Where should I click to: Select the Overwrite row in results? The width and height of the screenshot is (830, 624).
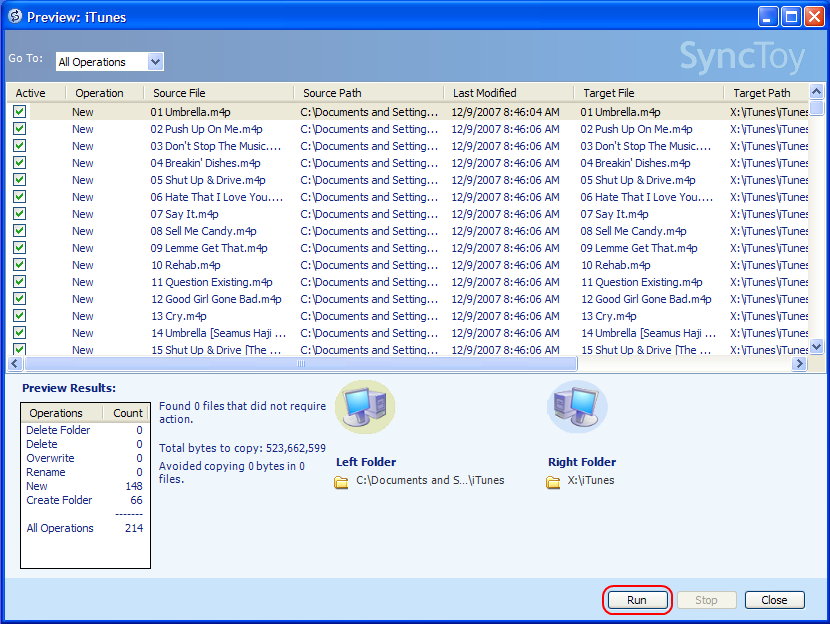pos(85,458)
